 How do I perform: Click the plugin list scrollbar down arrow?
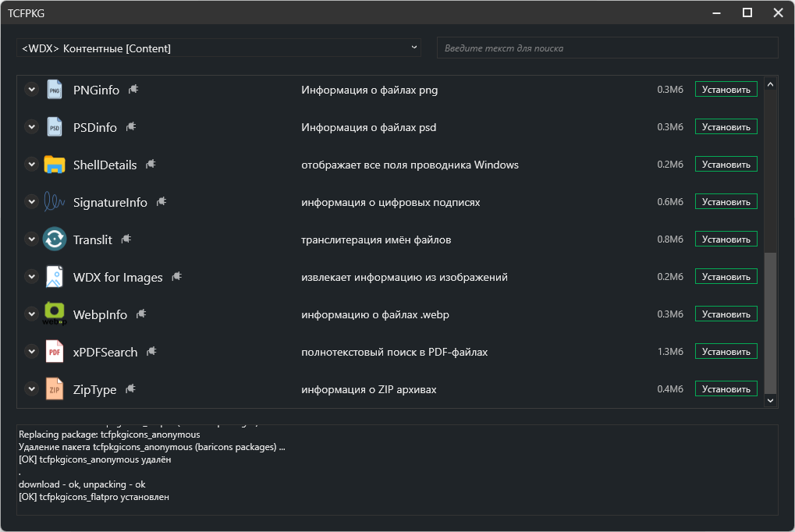770,400
